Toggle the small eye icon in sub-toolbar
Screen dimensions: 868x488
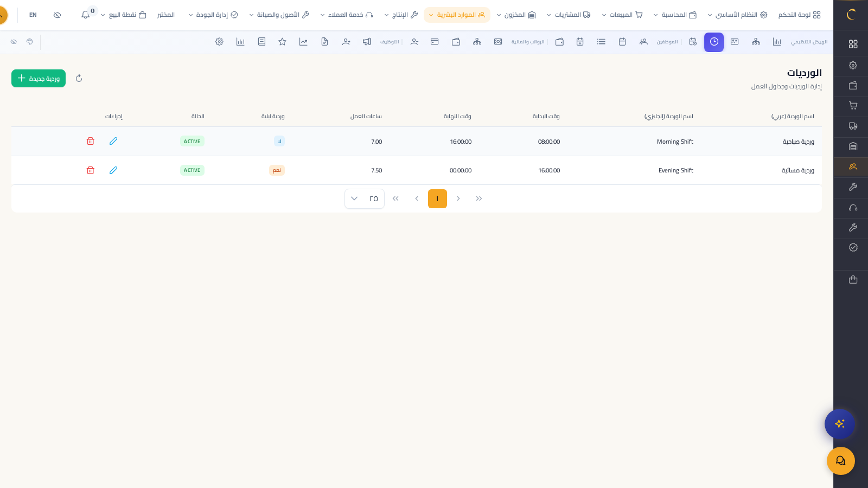pos(14,42)
